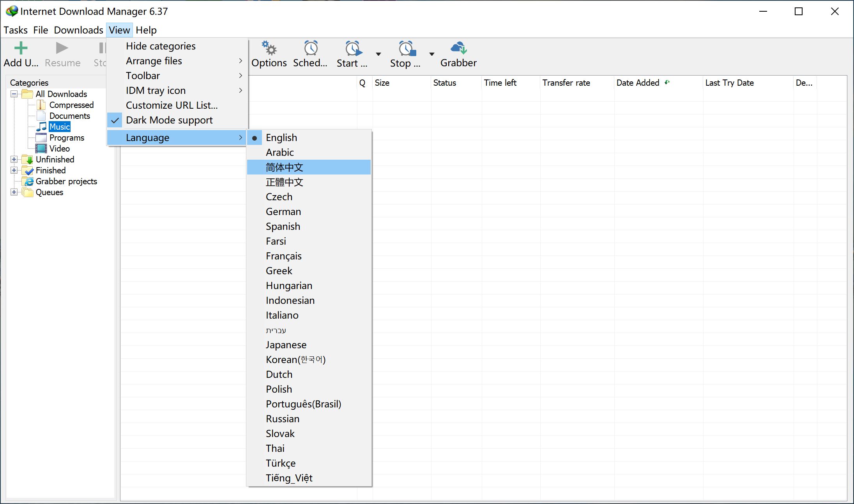Viewport: 854px width, 504px height.
Task: Select Português(Brasil) language
Action: [309, 404]
